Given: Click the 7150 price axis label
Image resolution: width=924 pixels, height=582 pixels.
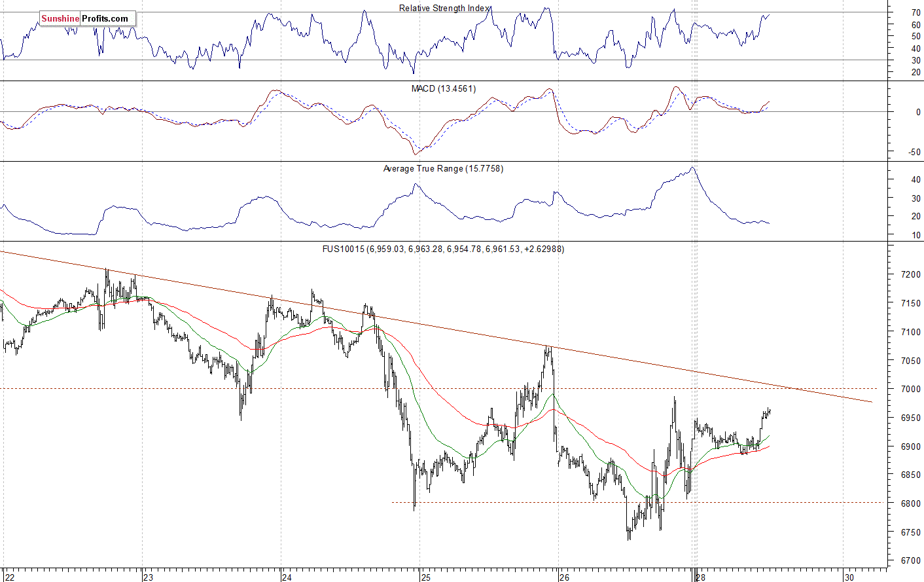Looking at the screenshot, I should click(x=910, y=303).
